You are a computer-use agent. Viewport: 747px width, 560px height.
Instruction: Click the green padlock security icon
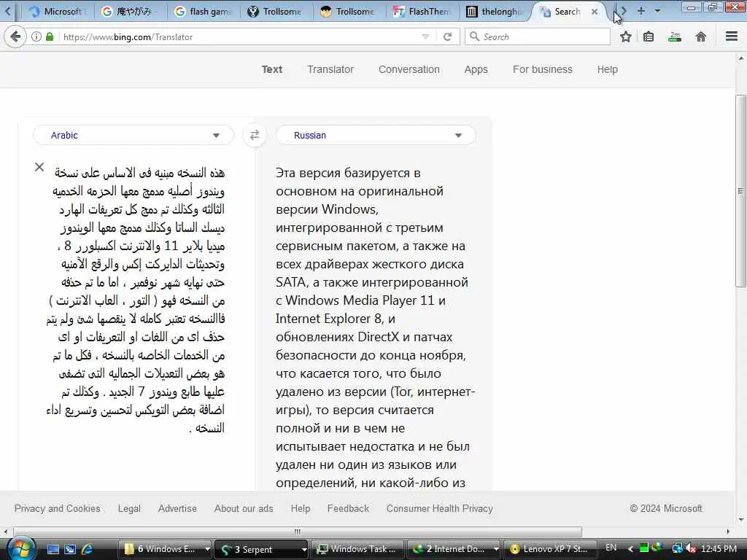point(50,36)
